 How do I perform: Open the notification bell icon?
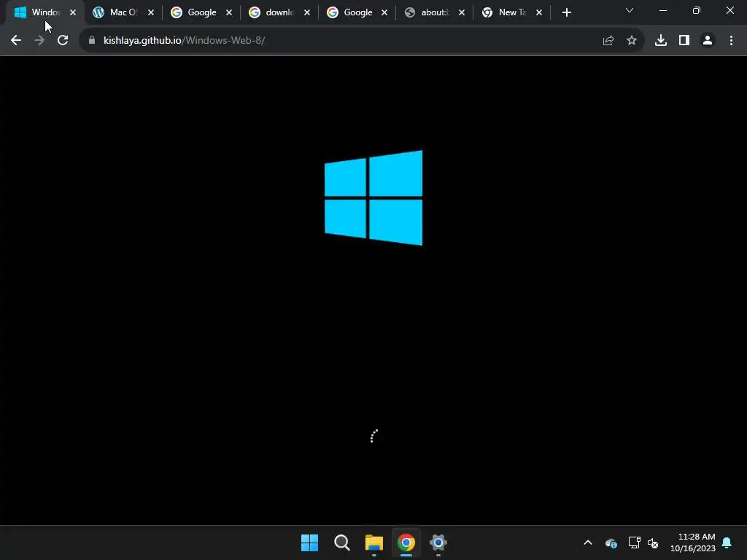[x=727, y=542]
